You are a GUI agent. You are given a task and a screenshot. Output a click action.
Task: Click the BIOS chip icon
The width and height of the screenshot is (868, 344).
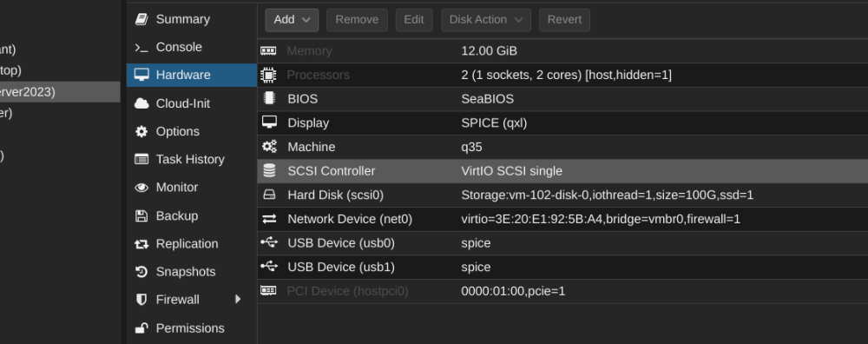[x=269, y=99]
